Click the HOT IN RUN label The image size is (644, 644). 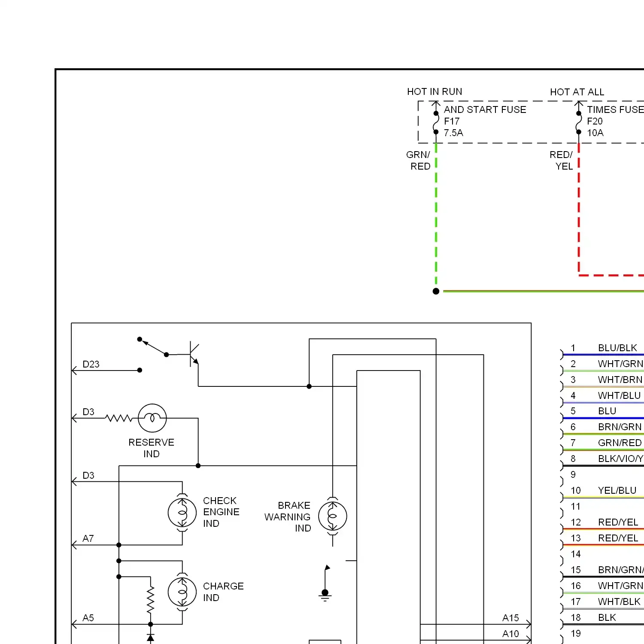(434, 91)
